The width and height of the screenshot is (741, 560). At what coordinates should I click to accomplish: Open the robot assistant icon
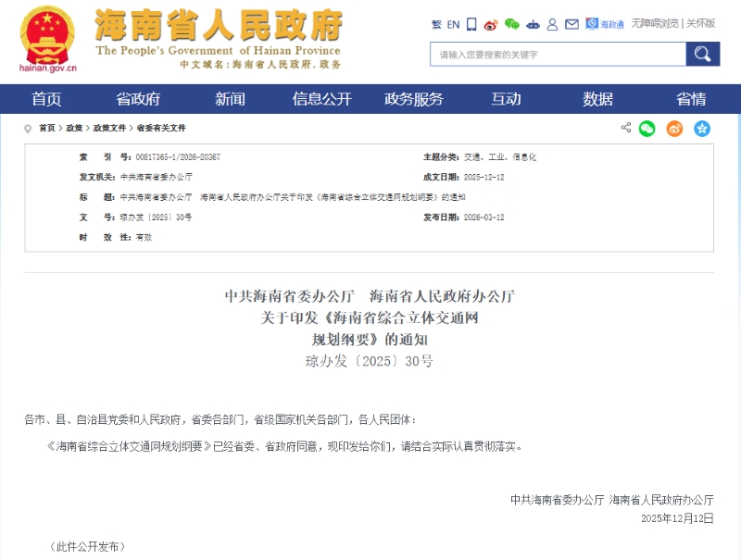pyautogui.click(x=534, y=25)
